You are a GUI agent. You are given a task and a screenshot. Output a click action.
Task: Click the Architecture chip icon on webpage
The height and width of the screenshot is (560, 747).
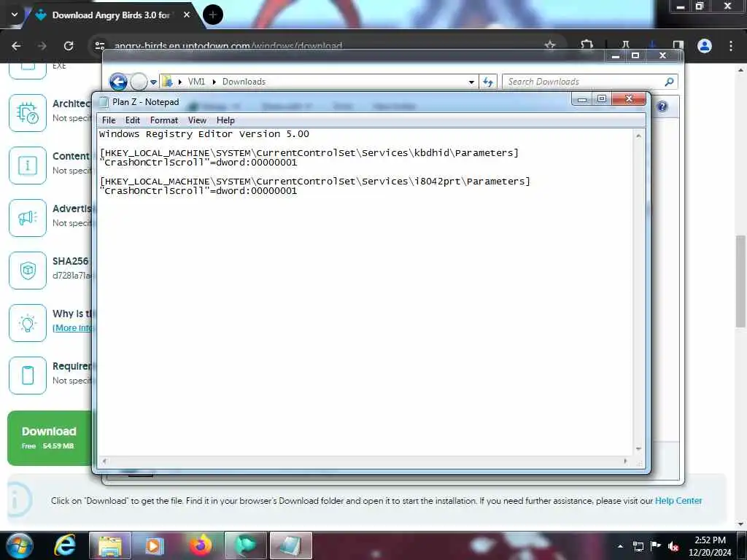pyautogui.click(x=28, y=113)
